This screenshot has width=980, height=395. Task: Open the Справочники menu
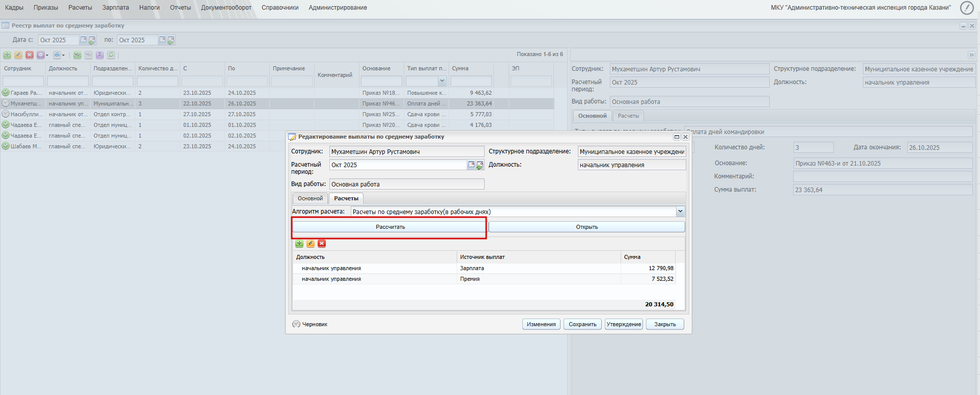280,8
